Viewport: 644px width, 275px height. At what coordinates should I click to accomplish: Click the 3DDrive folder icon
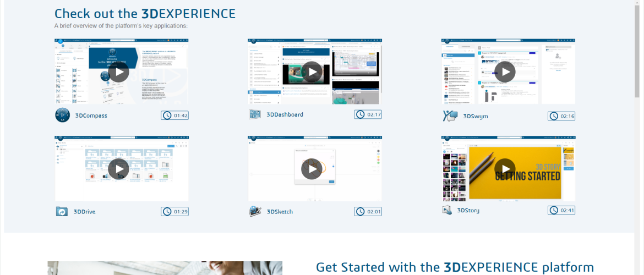[62, 212]
